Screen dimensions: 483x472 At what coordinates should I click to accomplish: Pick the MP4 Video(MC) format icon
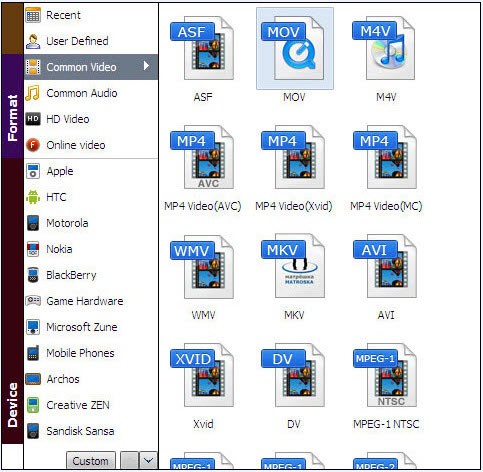point(385,157)
